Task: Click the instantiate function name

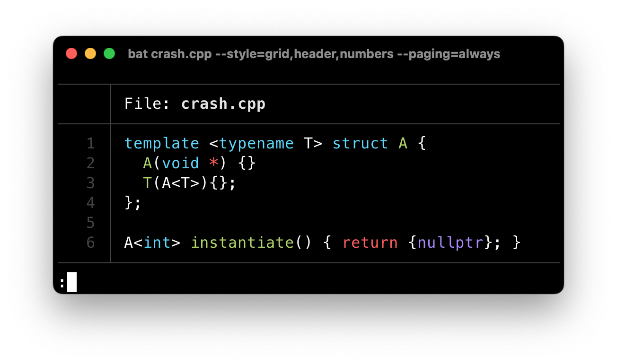Action: [242, 243]
